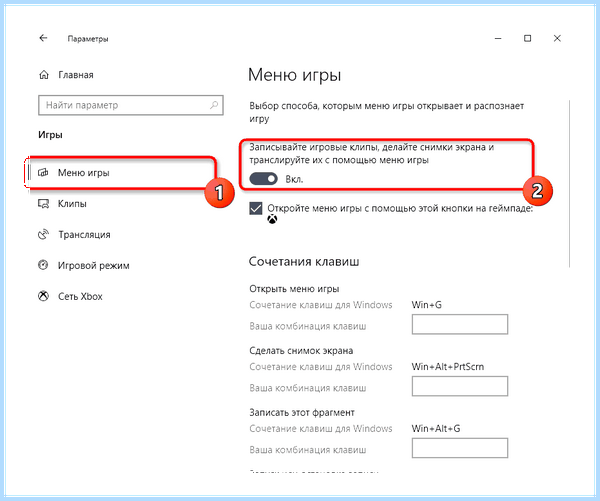Click the Открыть меню игры label
600x501 pixels.
[x=294, y=289]
